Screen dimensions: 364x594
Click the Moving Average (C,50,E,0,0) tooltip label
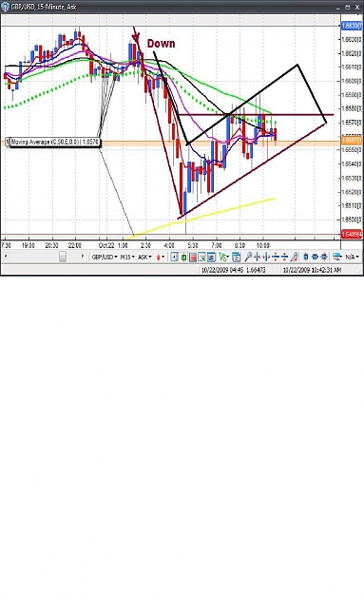54,142
